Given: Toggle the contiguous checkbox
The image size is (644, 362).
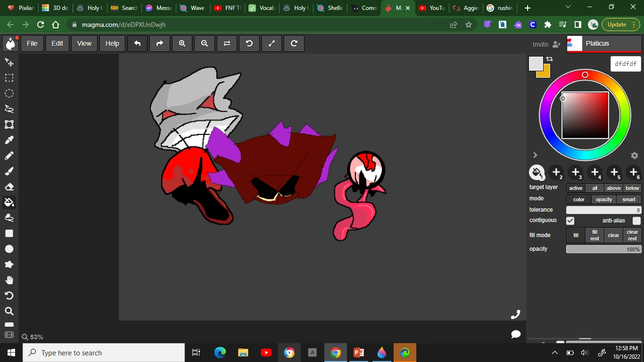Looking at the screenshot, I should [570, 221].
